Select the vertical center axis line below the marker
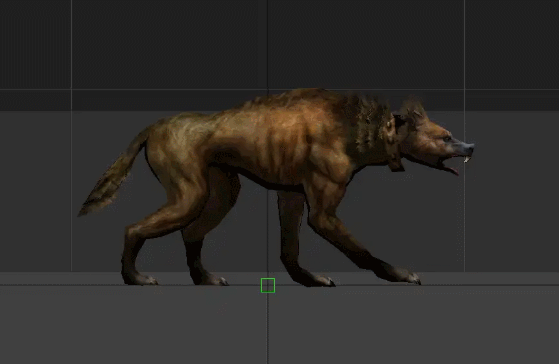This screenshot has width=559, height=364. tap(268, 328)
